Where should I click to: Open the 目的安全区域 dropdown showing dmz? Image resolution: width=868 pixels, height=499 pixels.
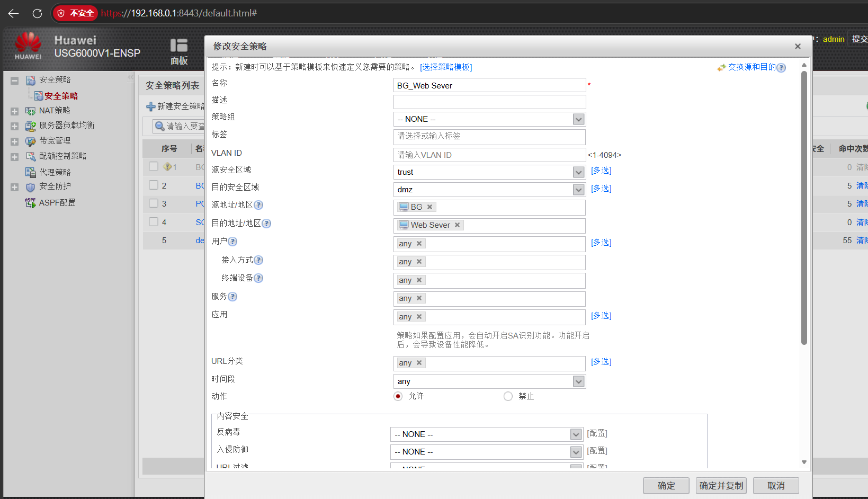point(578,190)
